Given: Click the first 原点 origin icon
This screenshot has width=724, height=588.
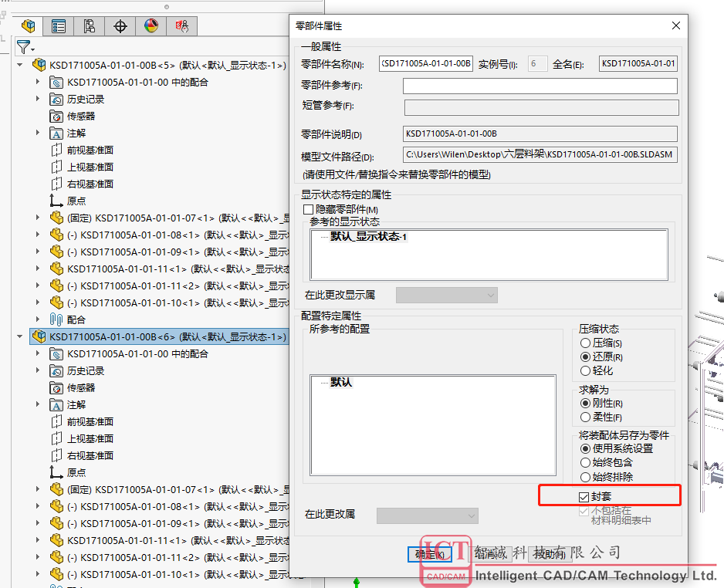Looking at the screenshot, I should tap(56, 201).
